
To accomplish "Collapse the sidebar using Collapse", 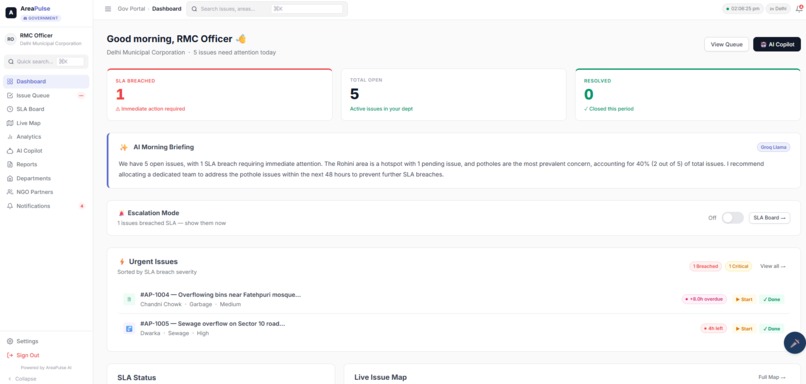I will coord(22,379).
